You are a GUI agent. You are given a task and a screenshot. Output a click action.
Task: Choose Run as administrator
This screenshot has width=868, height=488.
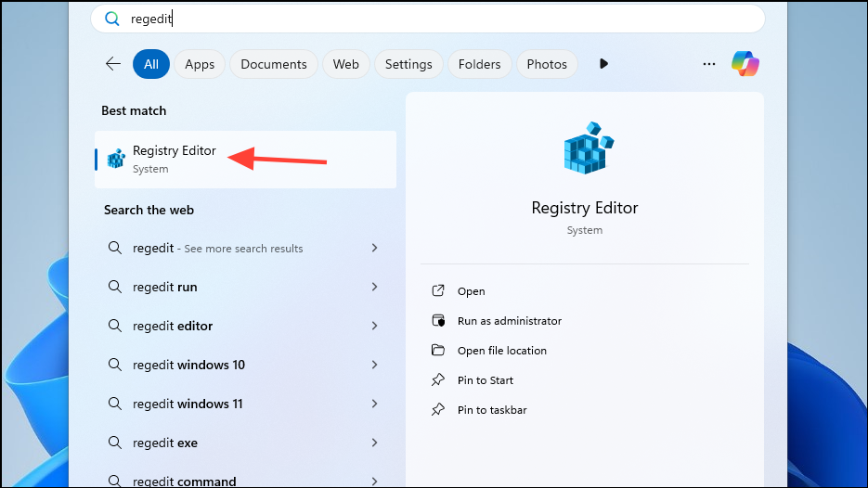point(510,321)
